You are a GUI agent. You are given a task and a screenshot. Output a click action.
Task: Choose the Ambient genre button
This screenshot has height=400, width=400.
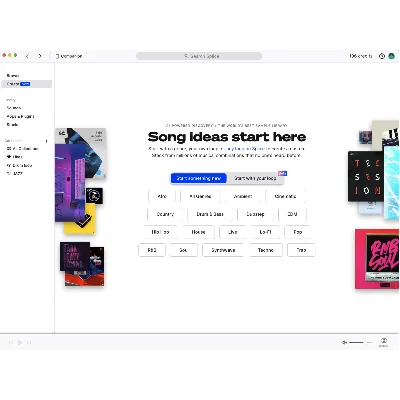coord(243,196)
